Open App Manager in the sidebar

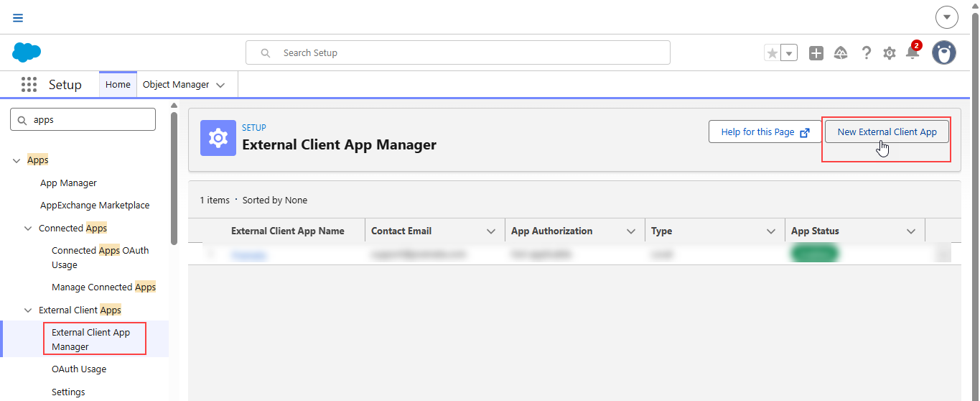(x=68, y=183)
